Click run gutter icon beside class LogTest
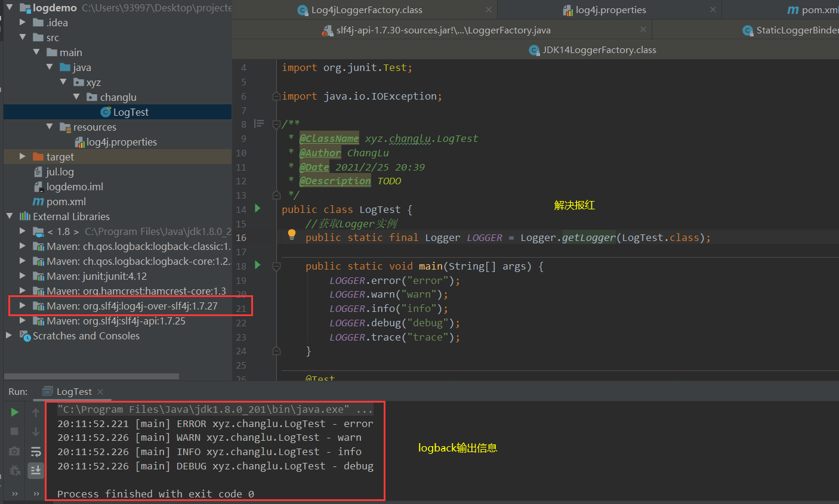 tap(258, 208)
